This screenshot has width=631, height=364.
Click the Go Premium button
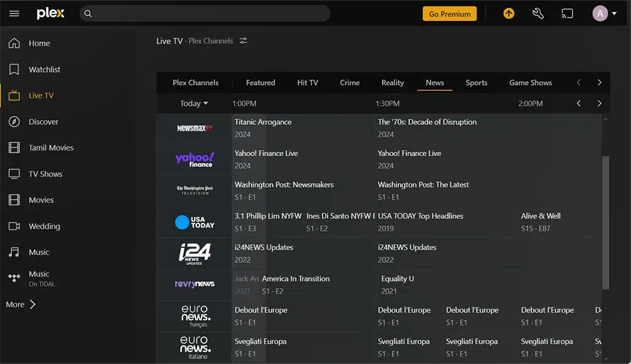click(450, 14)
